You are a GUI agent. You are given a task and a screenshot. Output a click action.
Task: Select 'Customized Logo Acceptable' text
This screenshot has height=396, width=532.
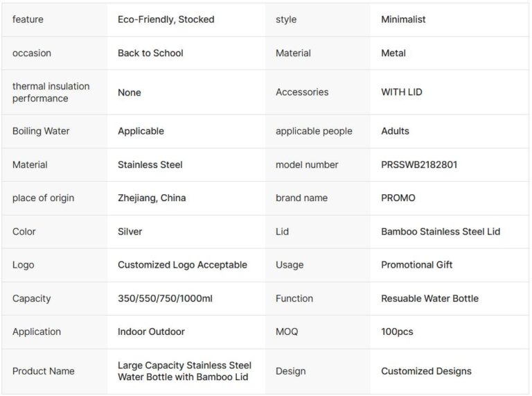pyautogui.click(x=182, y=265)
